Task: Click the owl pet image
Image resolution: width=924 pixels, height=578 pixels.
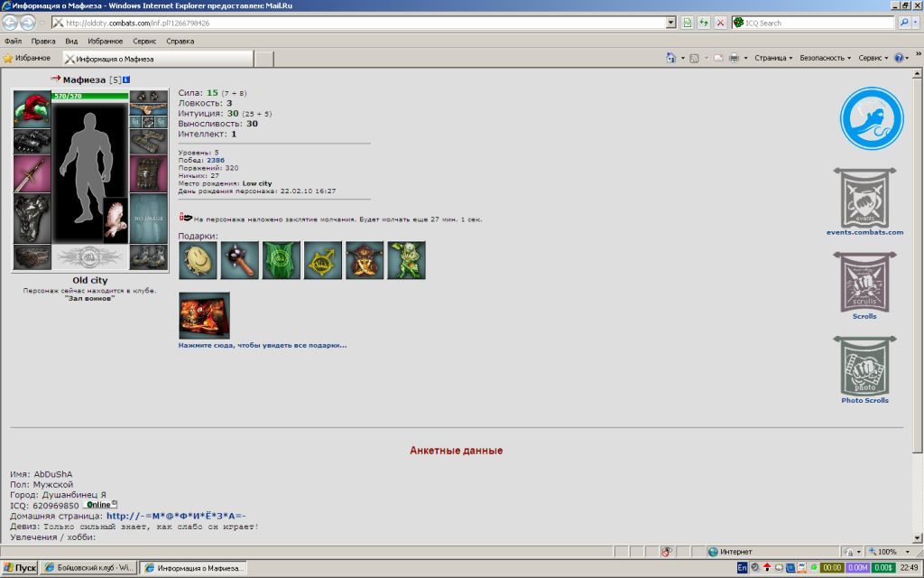Action: (x=115, y=218)
